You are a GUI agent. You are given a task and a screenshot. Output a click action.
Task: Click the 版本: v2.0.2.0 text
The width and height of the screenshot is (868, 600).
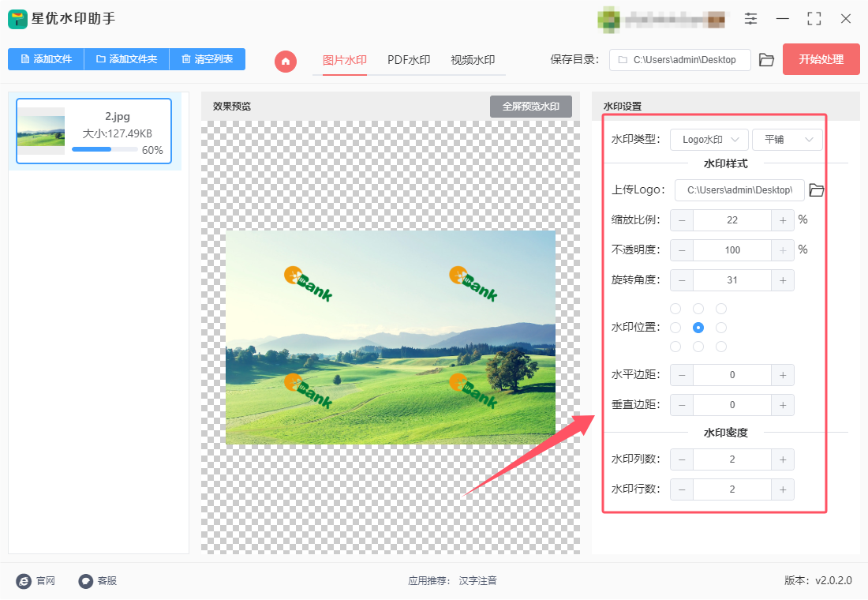tap(817, 580)
